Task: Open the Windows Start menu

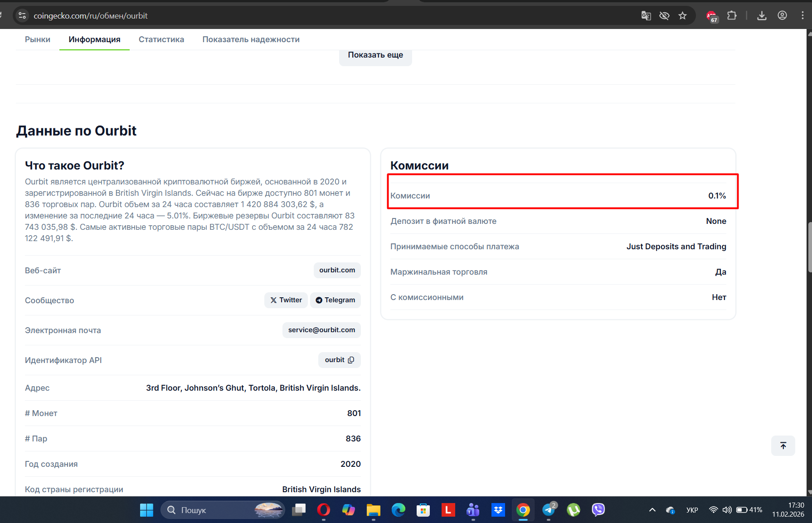Action: pos(146,510)
